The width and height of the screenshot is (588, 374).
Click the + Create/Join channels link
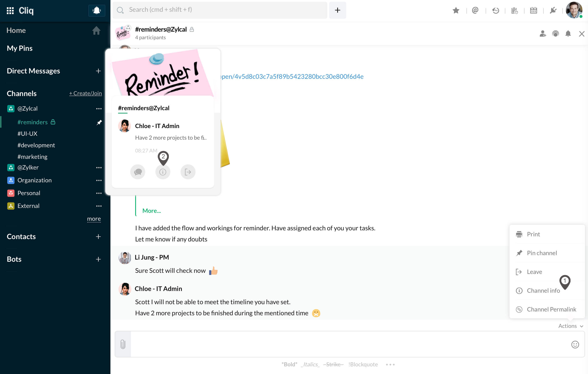(x=85, y=93)
